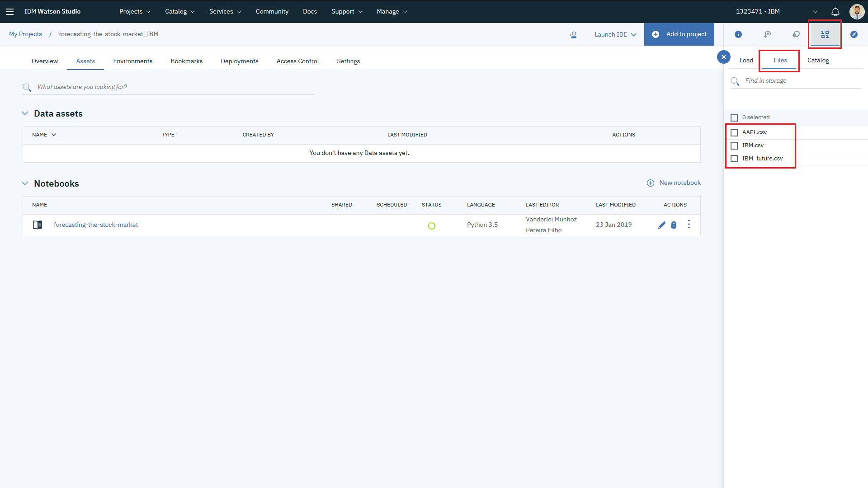This screenshot has height=488, width=868.
Task: Collapse the Data assets section
Action: 25,113
